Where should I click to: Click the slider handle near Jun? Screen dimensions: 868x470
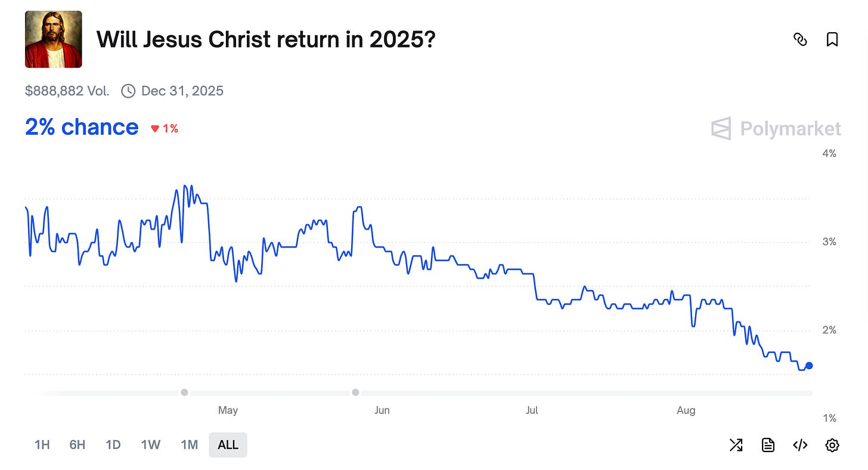[x=355, y=392]
